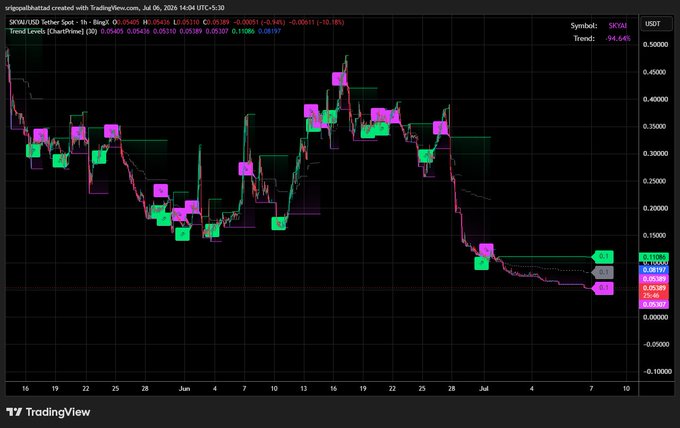
Task: Open the Trend Levels [ChartPrime] indicator legend
Action: 53,31
